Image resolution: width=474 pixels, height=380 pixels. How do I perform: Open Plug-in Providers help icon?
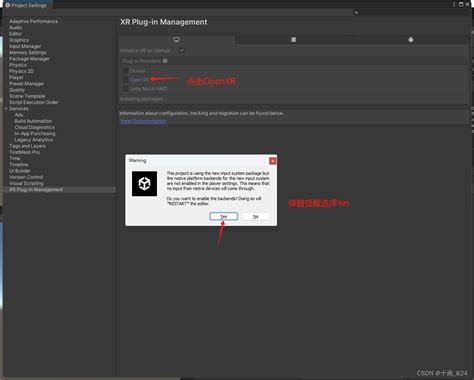(x=165, y=61)
